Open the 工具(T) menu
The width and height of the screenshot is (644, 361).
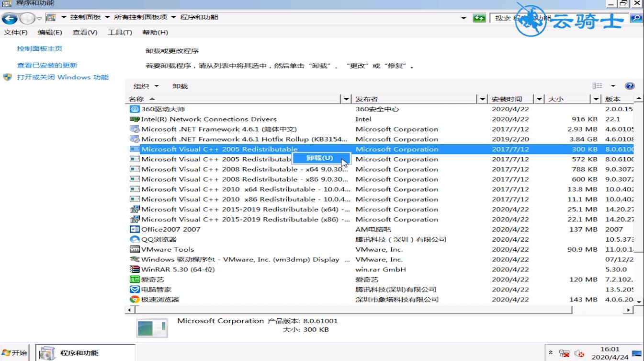coord(120,33)
